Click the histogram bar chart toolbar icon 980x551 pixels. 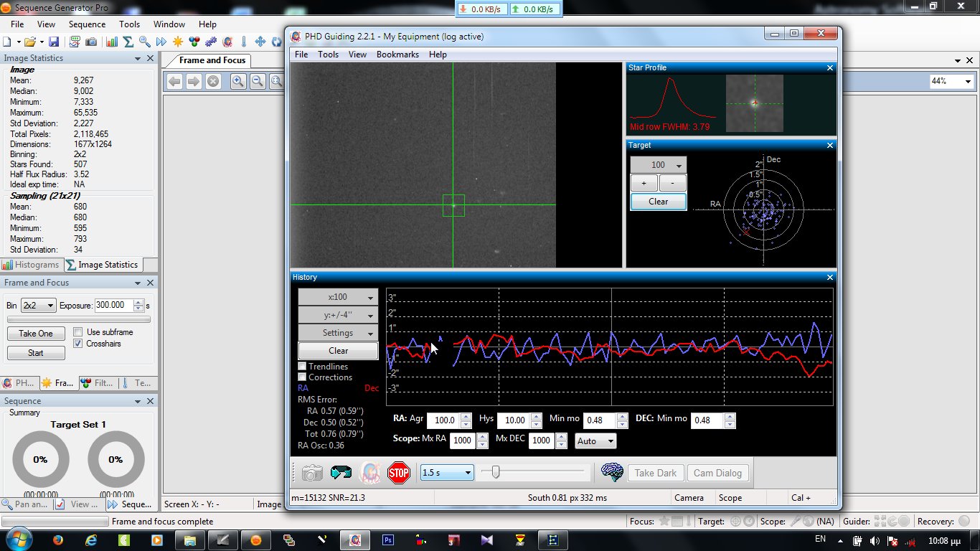click(111, 42)
